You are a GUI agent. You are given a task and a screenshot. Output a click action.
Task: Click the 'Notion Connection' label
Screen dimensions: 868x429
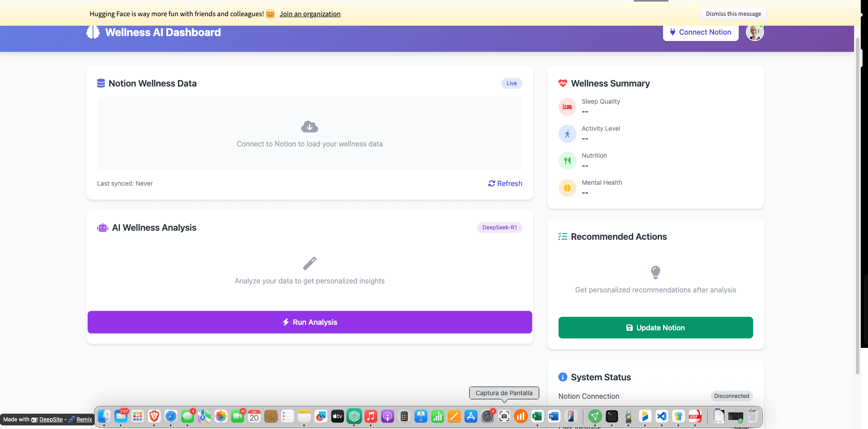tap(589, 396)
